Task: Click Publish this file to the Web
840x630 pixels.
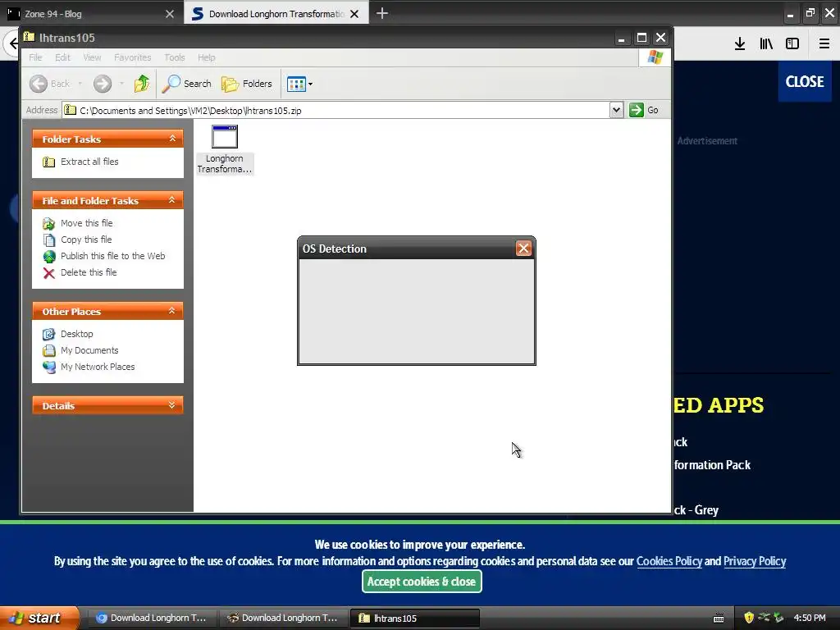Action: click(x=112, y=256)
